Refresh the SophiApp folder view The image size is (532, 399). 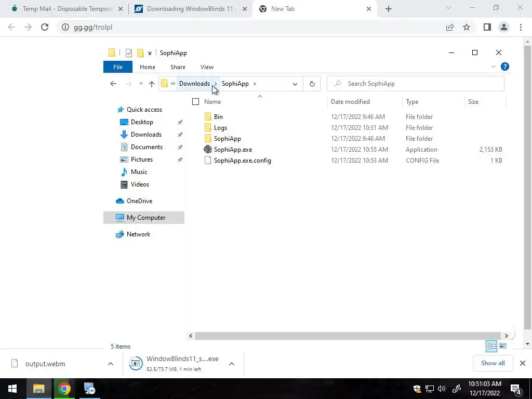click(x=312, y=84)
